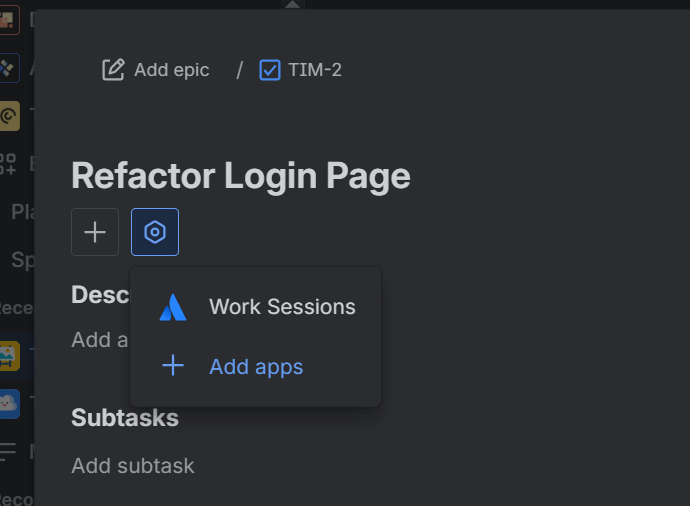Click the plus button under the issue title
Image resolution: width=690 pixels, height=506 pixels.
tap(95, 232)
